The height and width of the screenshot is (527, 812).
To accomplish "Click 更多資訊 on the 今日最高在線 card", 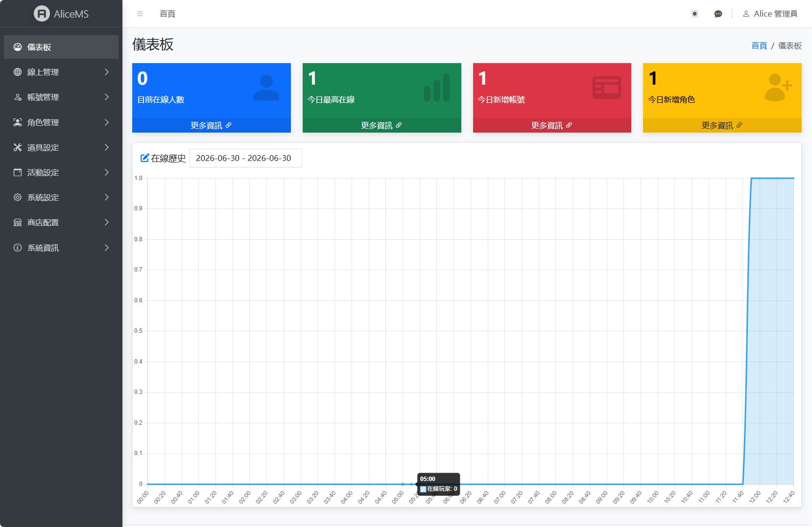I will pyautogui.click(x=382, y=125).
